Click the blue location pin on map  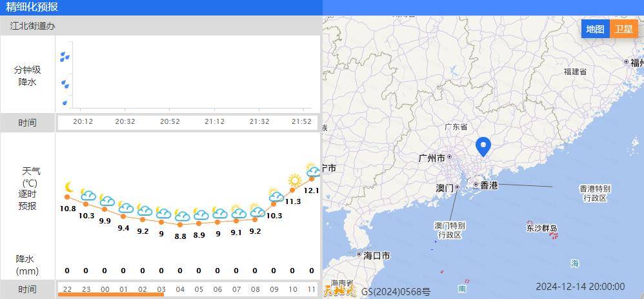coord(483,148)
